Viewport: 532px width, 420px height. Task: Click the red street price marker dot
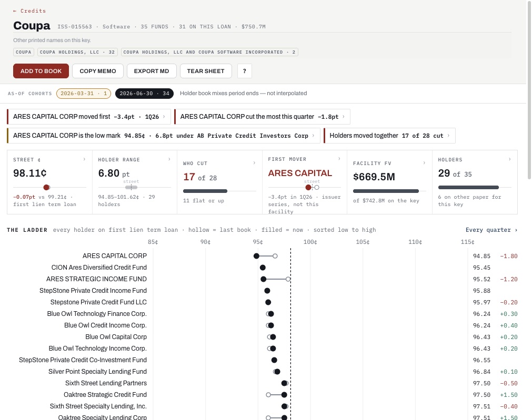click(46, 188)
